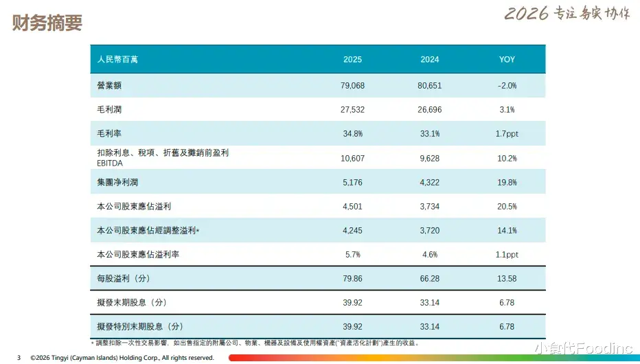Select the 人民幣百萬 header cell
The width and height of the screenshot is (640, 364).
117,60
